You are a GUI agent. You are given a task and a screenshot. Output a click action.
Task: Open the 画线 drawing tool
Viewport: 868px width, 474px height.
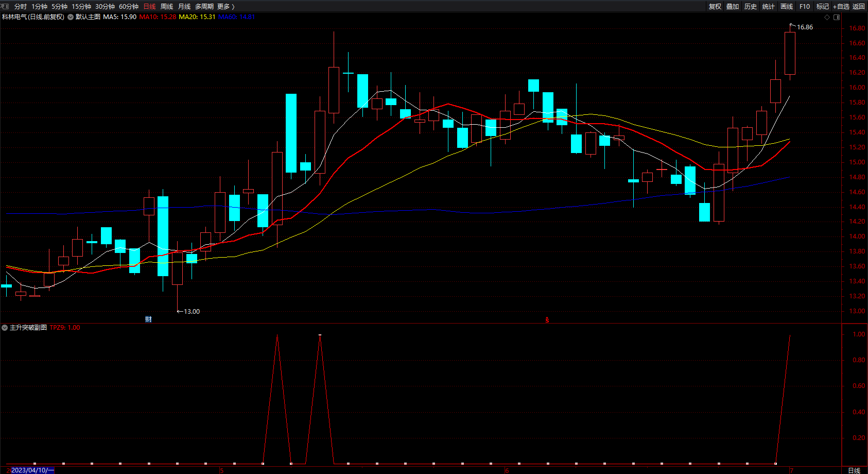(x=787, y=6)
